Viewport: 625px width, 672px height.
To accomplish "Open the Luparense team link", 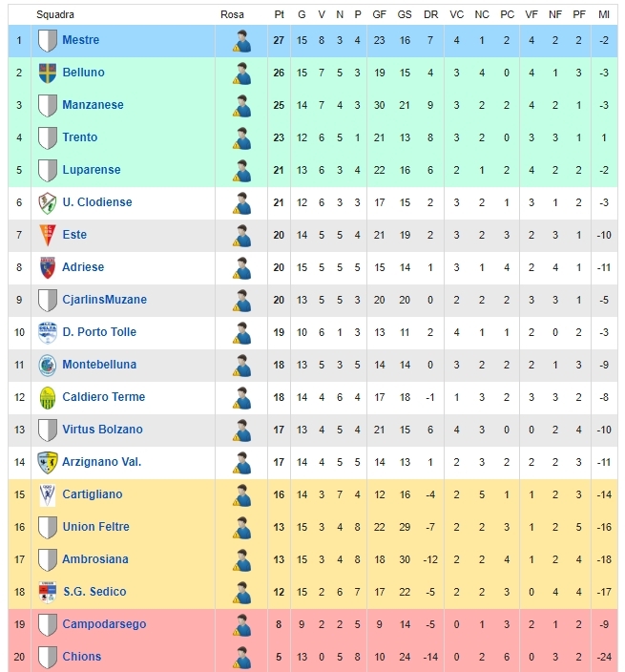I will pyautogui.click(x=92, y=170).
